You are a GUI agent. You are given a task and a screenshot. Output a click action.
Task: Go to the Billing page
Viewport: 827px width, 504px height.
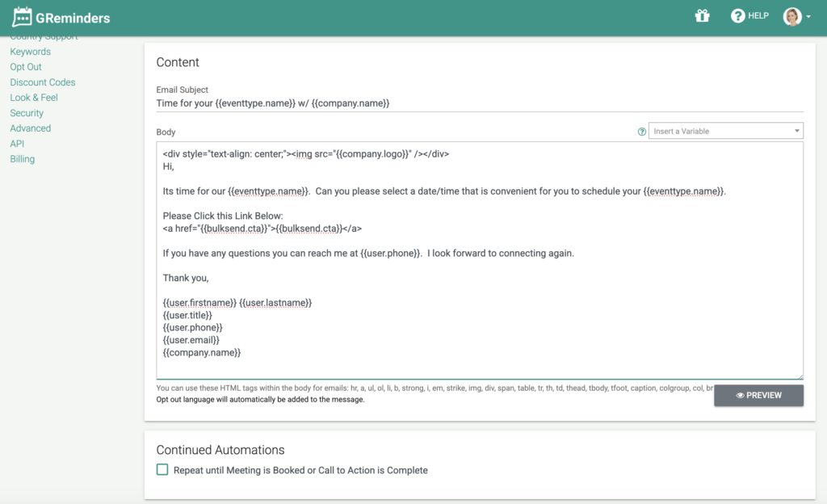click(x=23, y=159)
